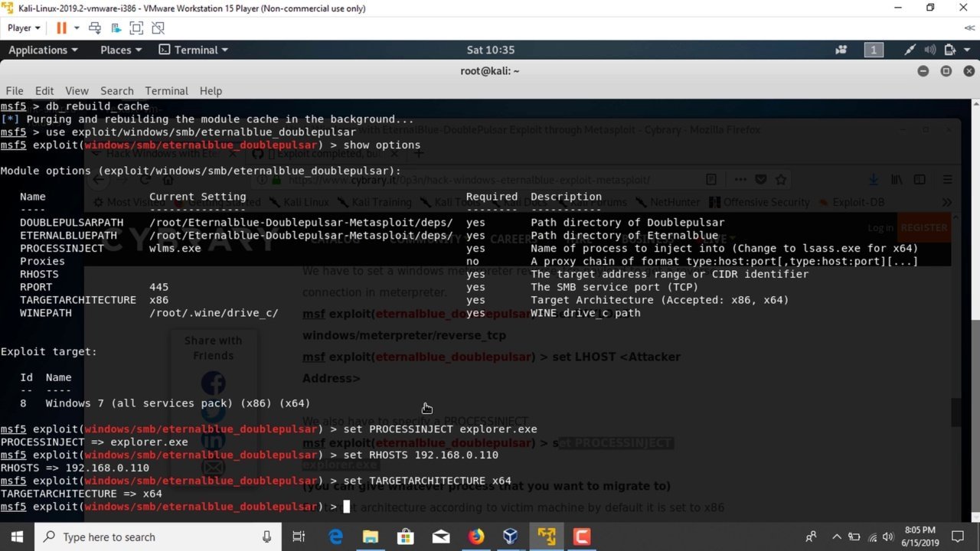
Task: Open File Explorer from taskbar
Action: coord(371,536)
